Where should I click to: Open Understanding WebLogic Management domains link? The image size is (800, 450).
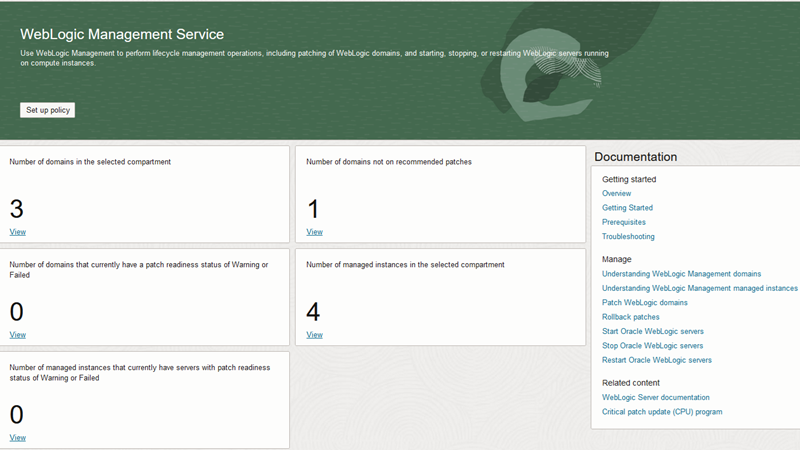[x=682, y=274]
